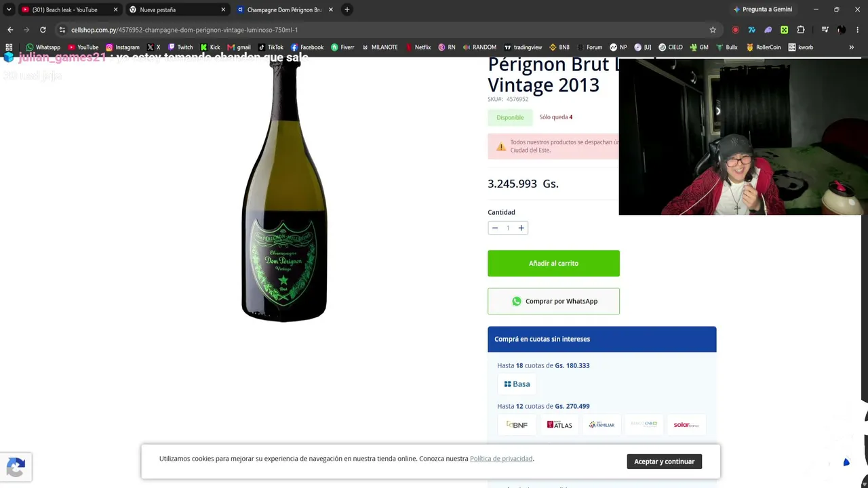
Task: Open the Política de privacidad link
Action: coord(501,459)
